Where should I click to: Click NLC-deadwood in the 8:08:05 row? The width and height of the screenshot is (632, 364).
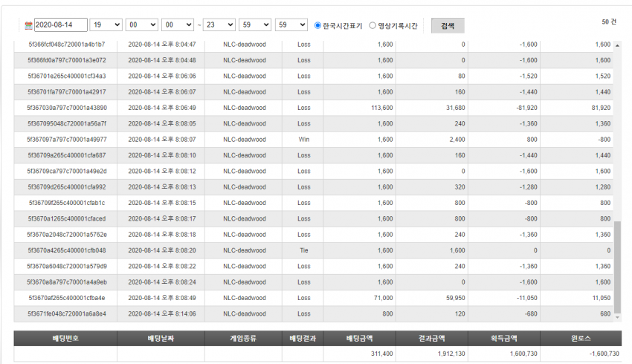coord(245,123)
